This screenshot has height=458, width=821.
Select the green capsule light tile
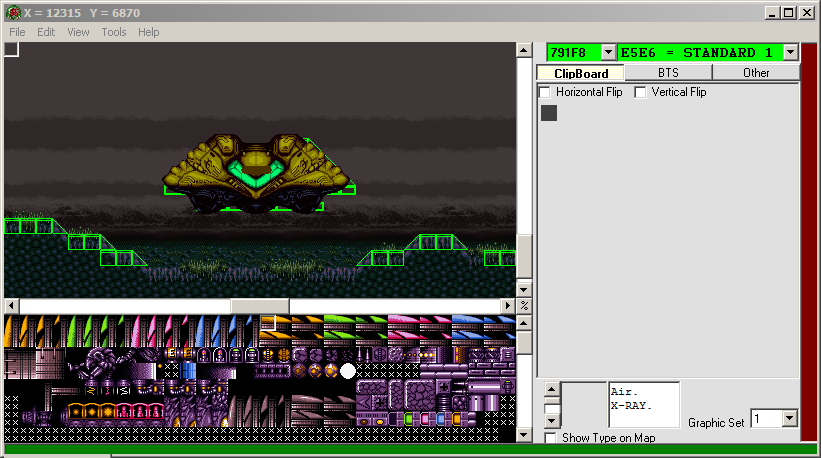(408, 418)
